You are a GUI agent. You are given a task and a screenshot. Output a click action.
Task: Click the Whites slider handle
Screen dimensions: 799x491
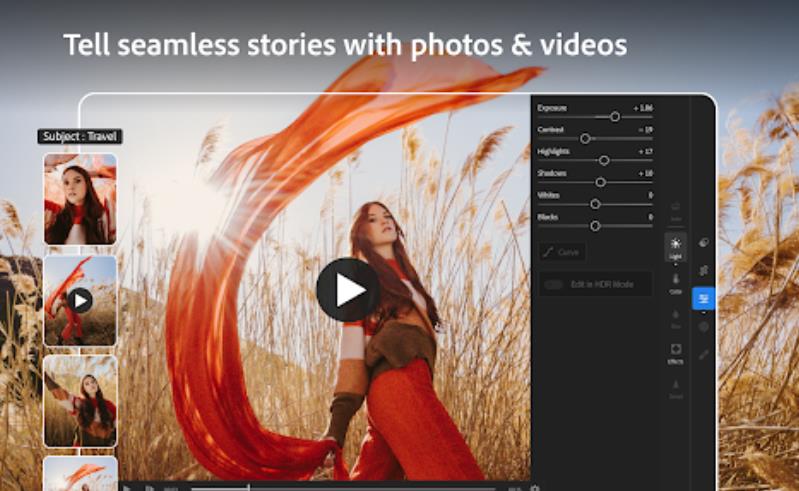595,204
